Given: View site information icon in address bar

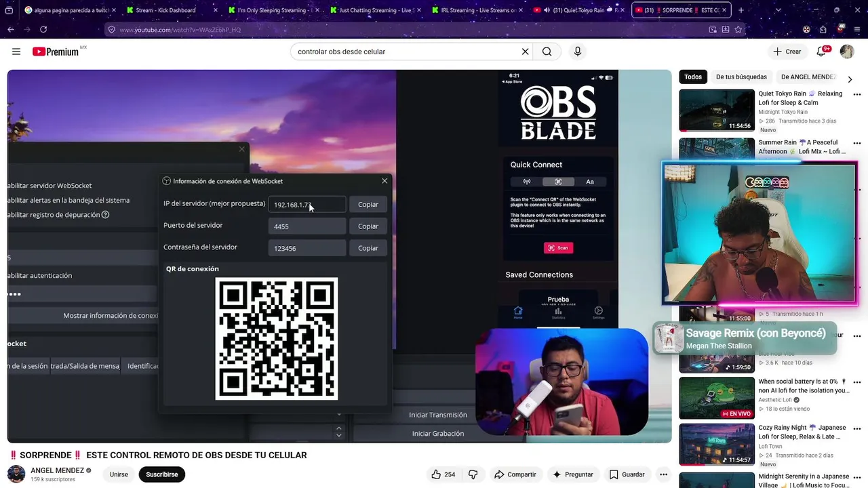Looking at the screenshot, I should pyautogui.click(x=111, y=30).
